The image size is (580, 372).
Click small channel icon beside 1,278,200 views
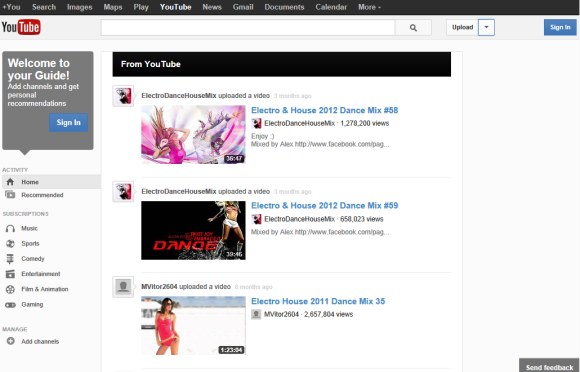tap(256, 124)
